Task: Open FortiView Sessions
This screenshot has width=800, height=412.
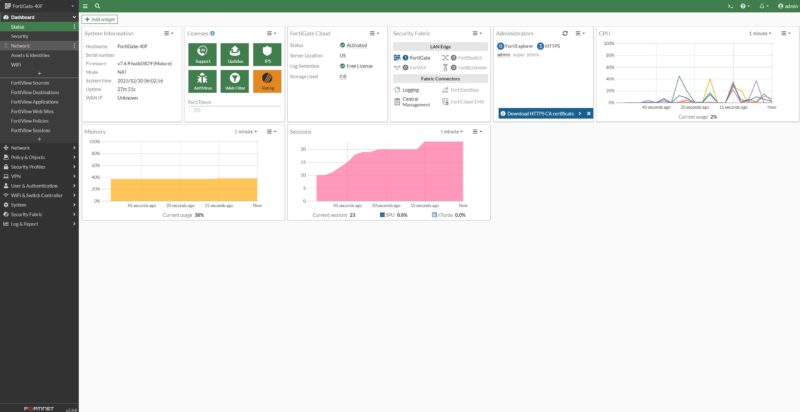Action: tap(39, 130)
